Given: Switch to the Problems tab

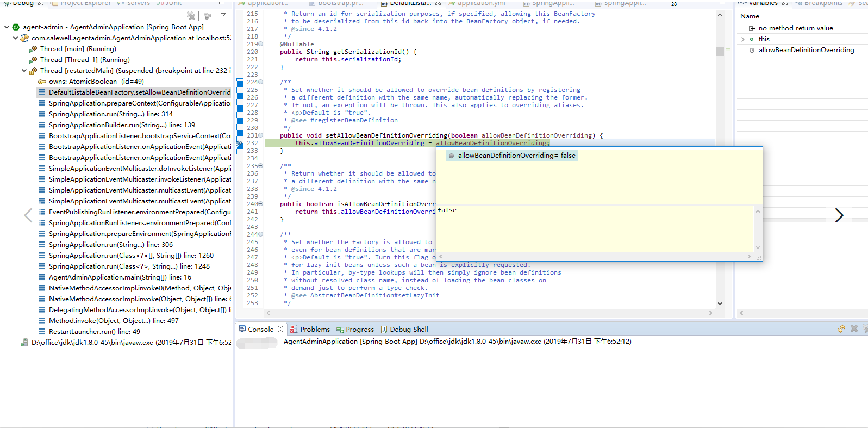Looking at the screenshot, I should (310, 330).
